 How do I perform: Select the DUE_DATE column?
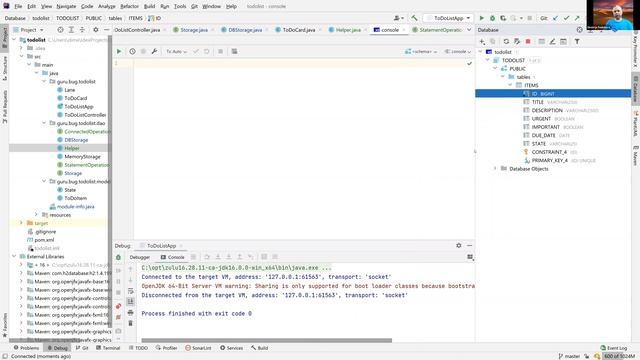coord(543,136)
